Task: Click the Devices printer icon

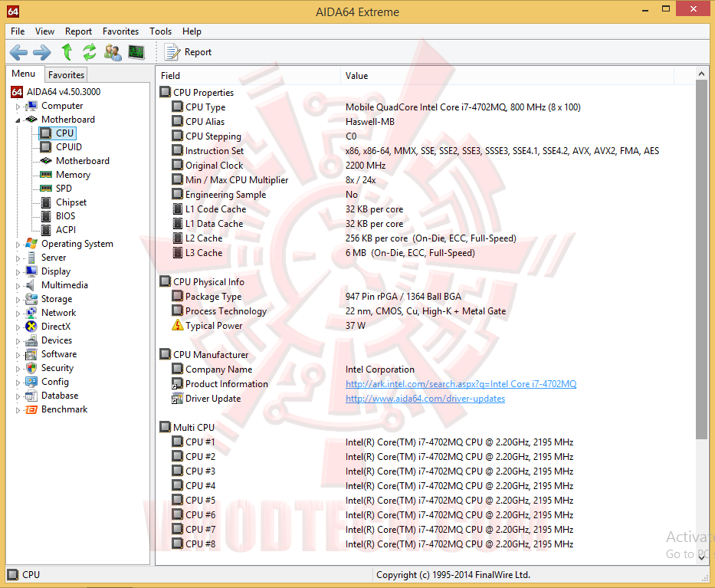Action: tap(31, 340)
